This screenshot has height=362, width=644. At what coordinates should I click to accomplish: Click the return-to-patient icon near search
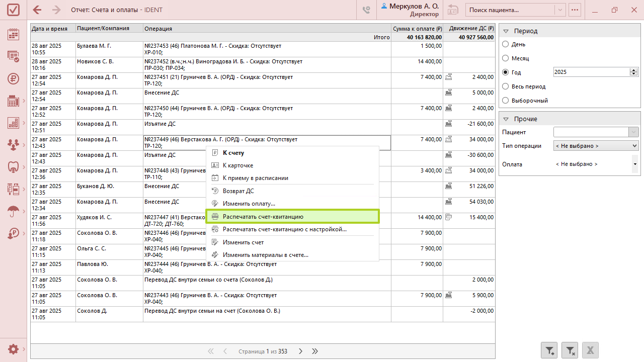coord(453,10)
